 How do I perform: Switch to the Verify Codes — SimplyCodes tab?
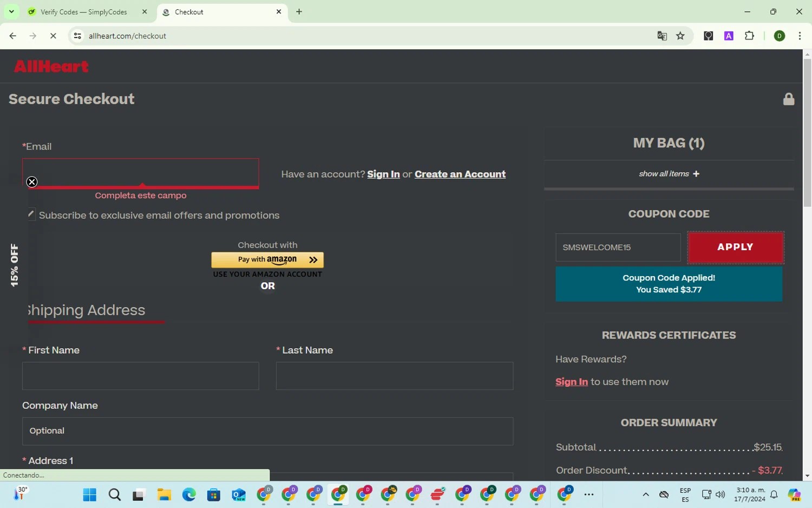click(83, 12)
